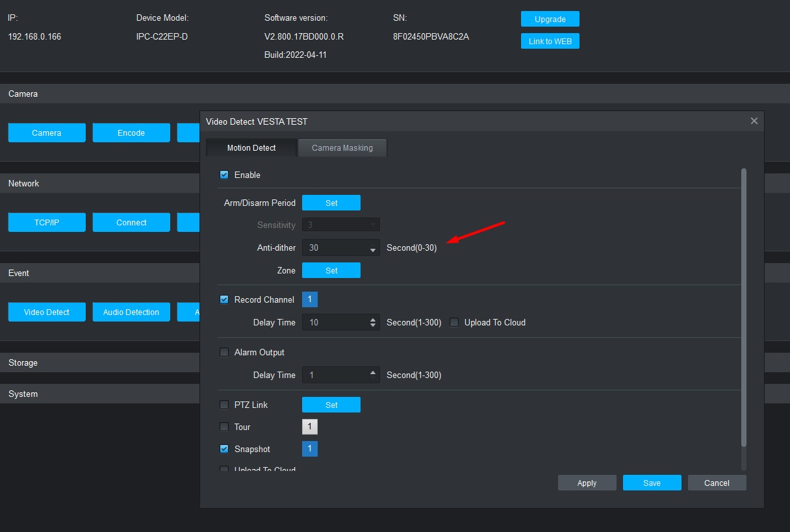Viewport: 790px width, 532px height.
Task: Save the Video Detect settings
Action: click(652, 483)
